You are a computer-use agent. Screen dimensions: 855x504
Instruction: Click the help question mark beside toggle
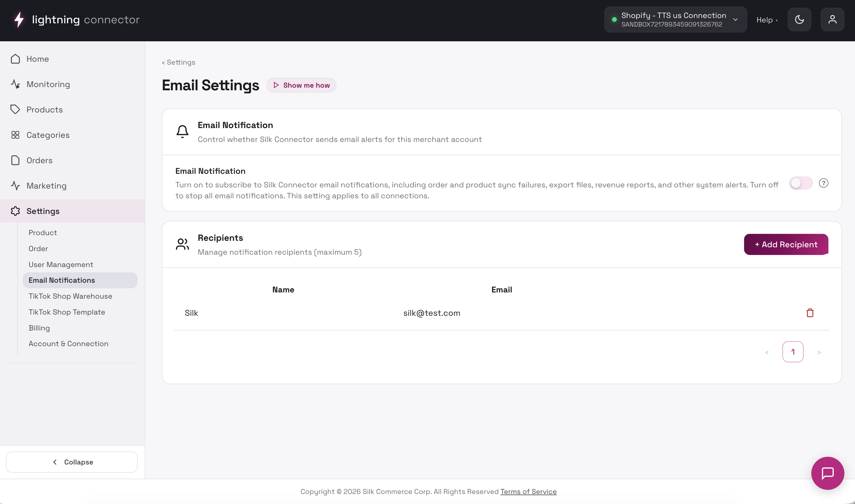point(823,183)
